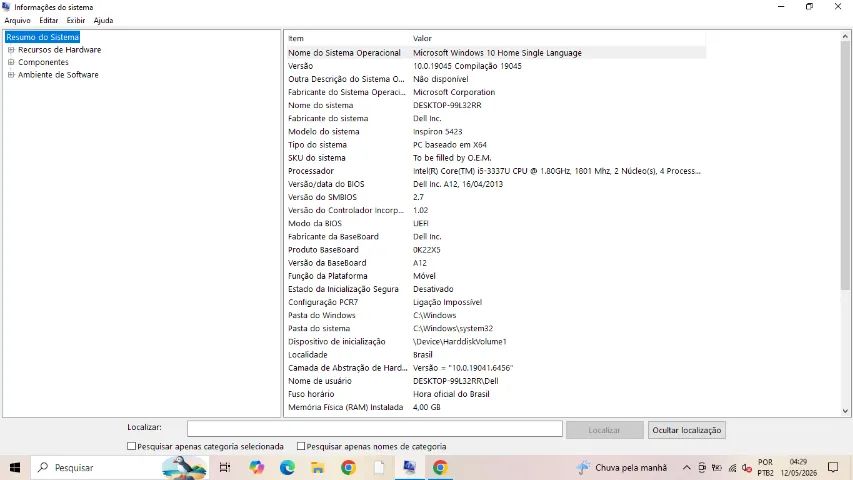Open the notification center icon
853x480 pixels.
tap(833, 467)
